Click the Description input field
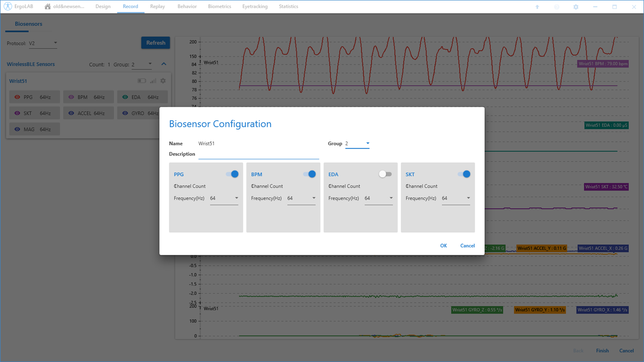644x362 pixels. [x=258, y=154]
